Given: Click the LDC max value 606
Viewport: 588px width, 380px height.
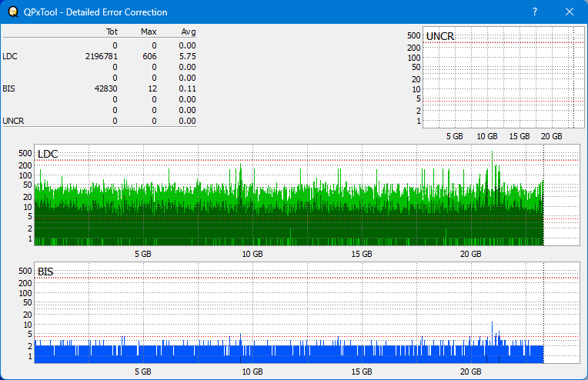Looking at the screenshot, I should pyautogui.click(x=149, y=56).
